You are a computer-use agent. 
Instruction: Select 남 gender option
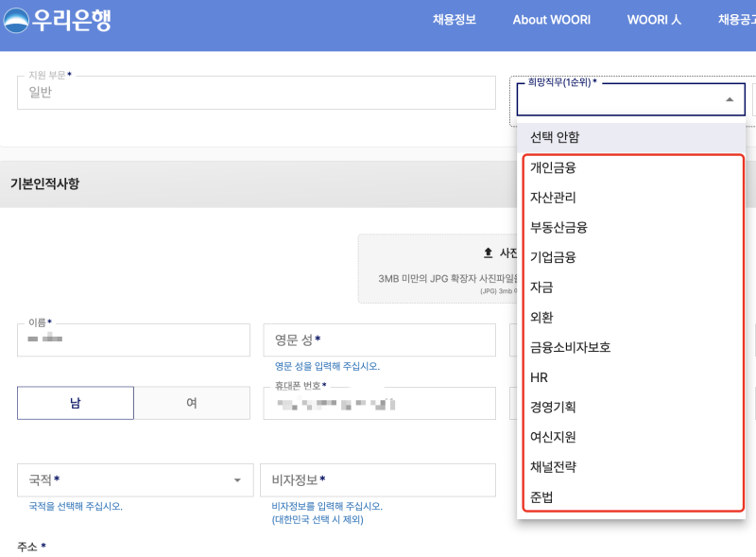coord(76,403)
